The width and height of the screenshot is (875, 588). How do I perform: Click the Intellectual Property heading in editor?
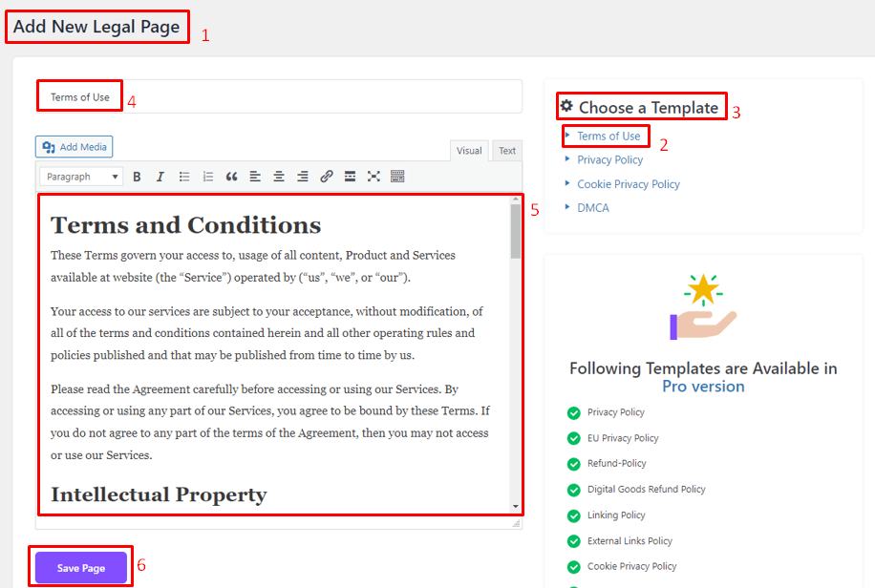(x=159, y=494)
